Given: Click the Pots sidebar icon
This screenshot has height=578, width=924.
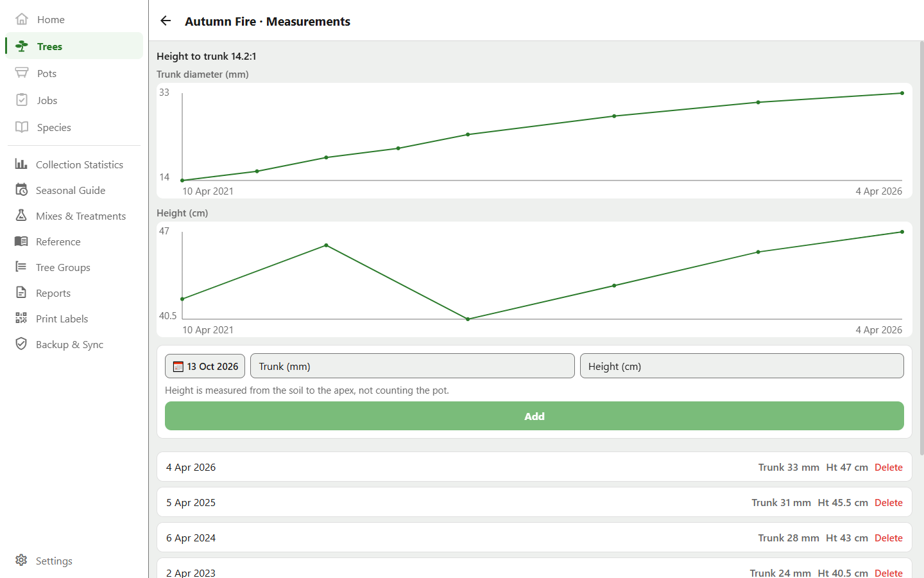Looking at the screenshot, I should click(x=22, y=73).
